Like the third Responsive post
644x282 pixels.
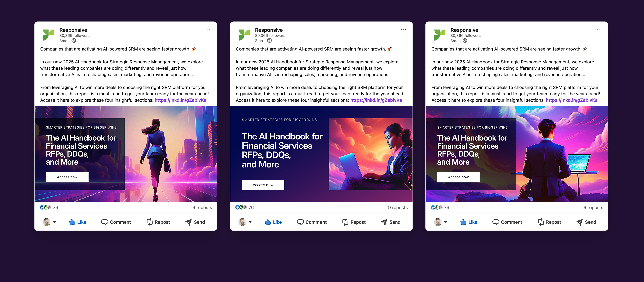(x=469, y=222)
